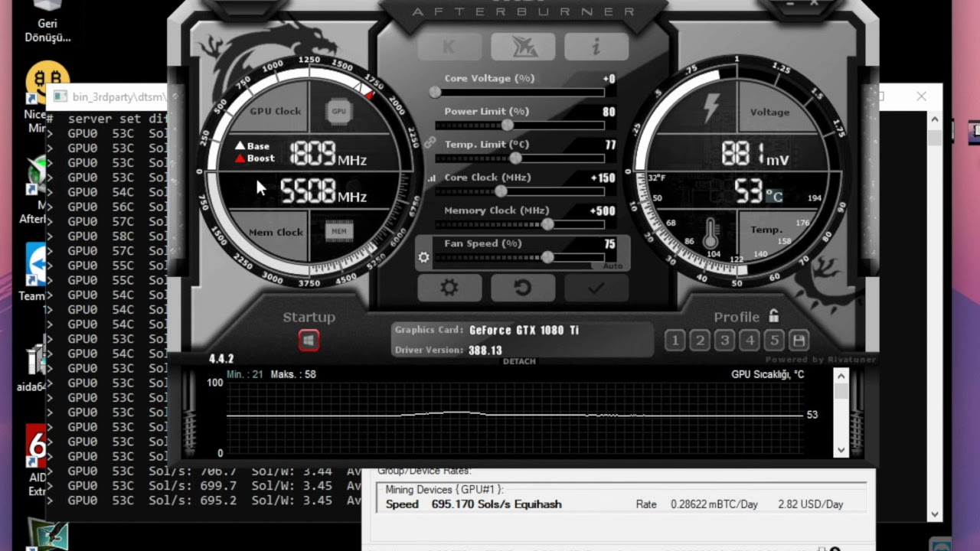Open the Bitcoin NiceHash Miner desktop icon
This screenshot has width=980, height=551.
[x=46, y=92]
